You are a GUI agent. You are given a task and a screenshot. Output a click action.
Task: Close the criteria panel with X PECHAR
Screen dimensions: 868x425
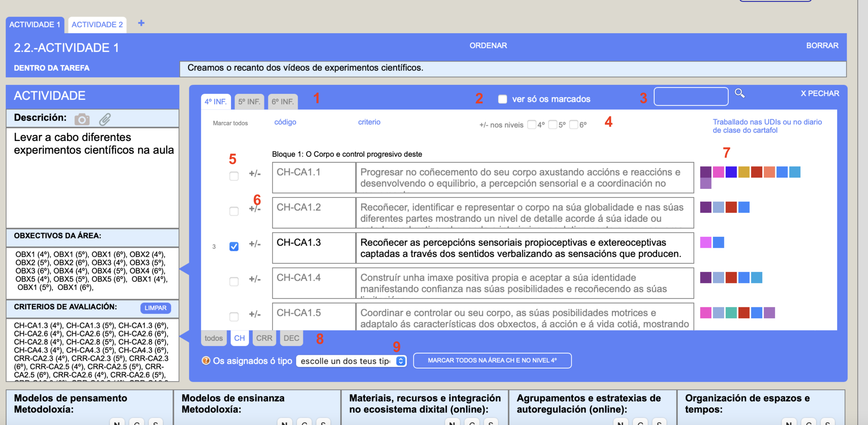point(820,93)
